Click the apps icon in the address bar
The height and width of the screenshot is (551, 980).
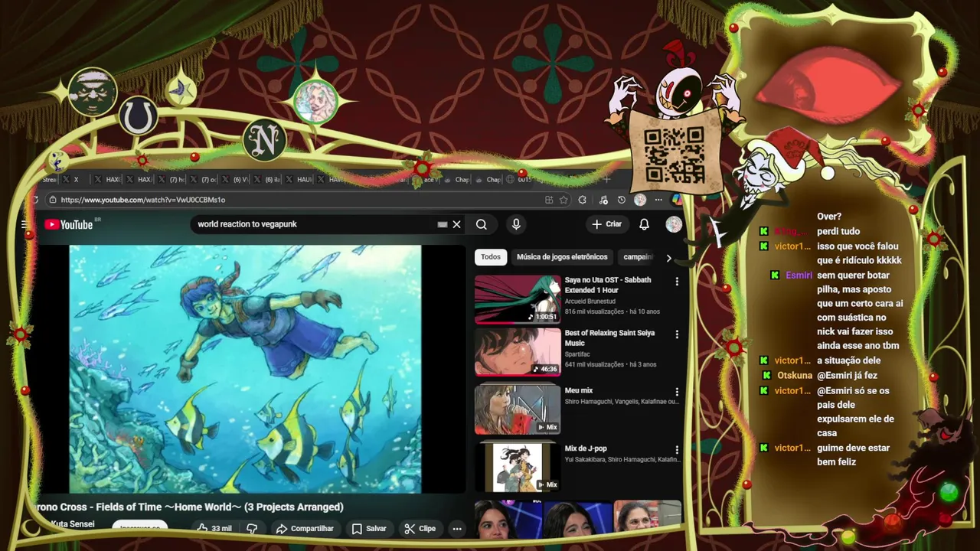(x=549, y=200)
